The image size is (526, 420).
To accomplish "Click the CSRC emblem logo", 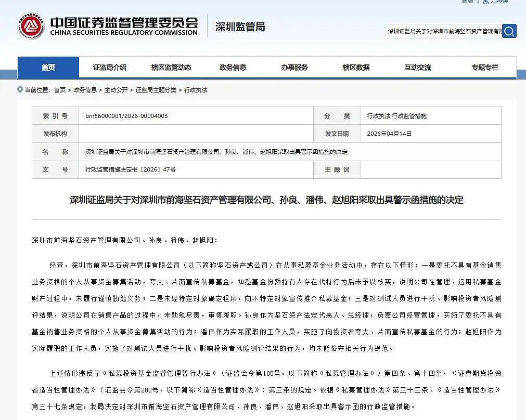I will point(31,26).
